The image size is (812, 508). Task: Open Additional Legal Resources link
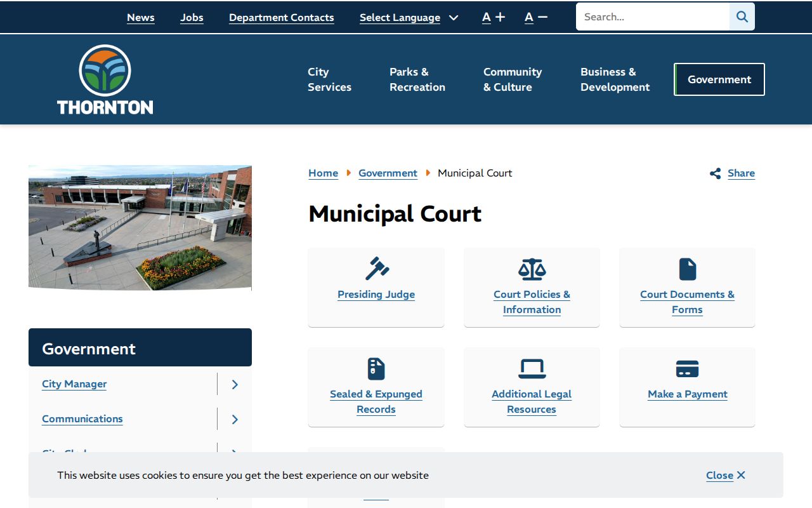[532, 402]
